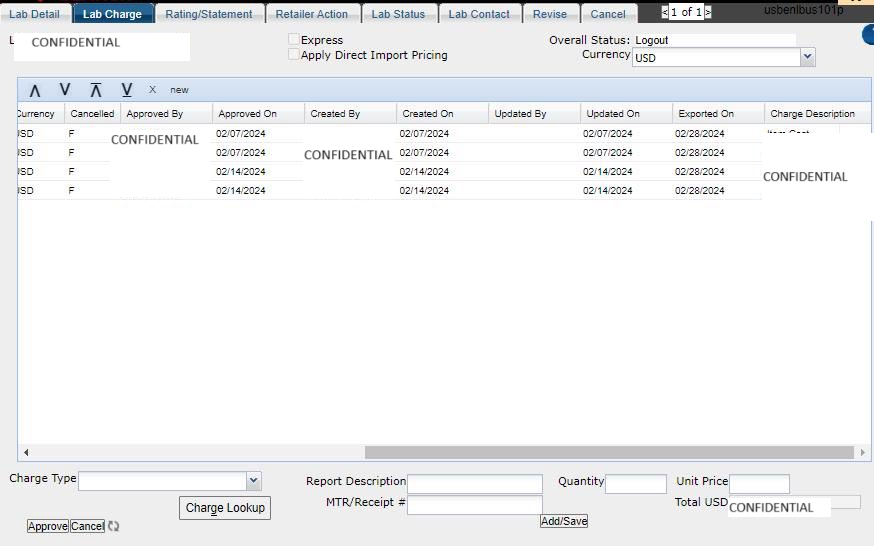The image size is (874, 546).
Task: Click the refresh icon beside Cancel button
Action: [114, 526]
